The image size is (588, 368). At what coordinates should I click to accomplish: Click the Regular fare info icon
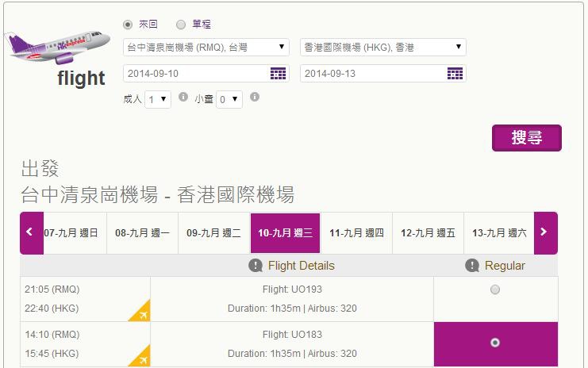point(472,266)
